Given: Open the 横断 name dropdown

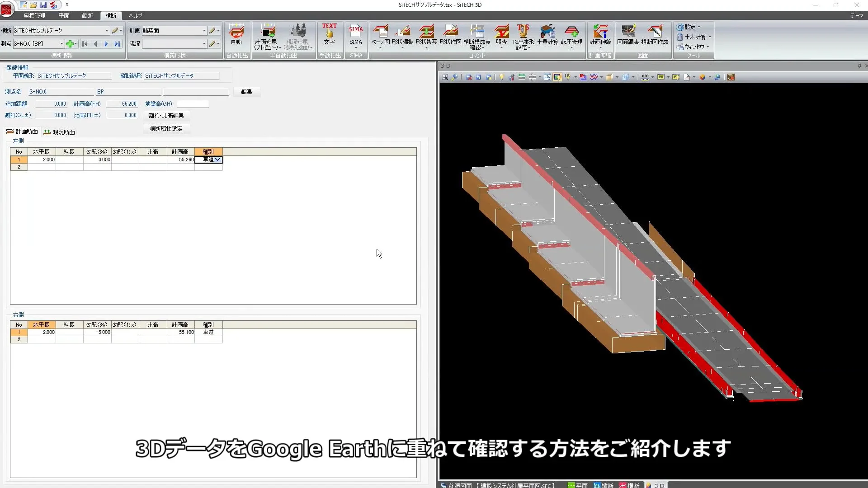Looking at the screenshot, I should pos(107,31).
